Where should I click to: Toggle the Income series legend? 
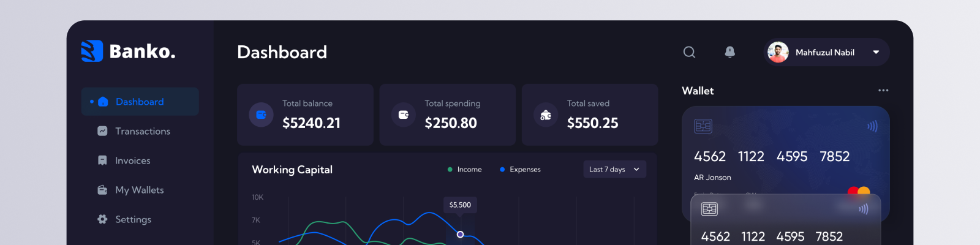(464, 170)
